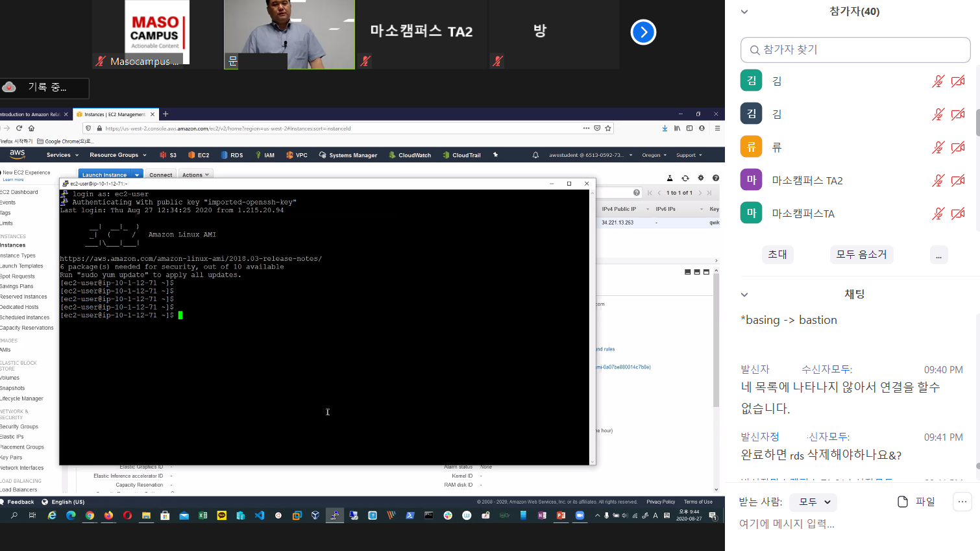Click the AWS notifications bell icon
The height and width of the screenshot is (551, 980).
pos(535,155)
